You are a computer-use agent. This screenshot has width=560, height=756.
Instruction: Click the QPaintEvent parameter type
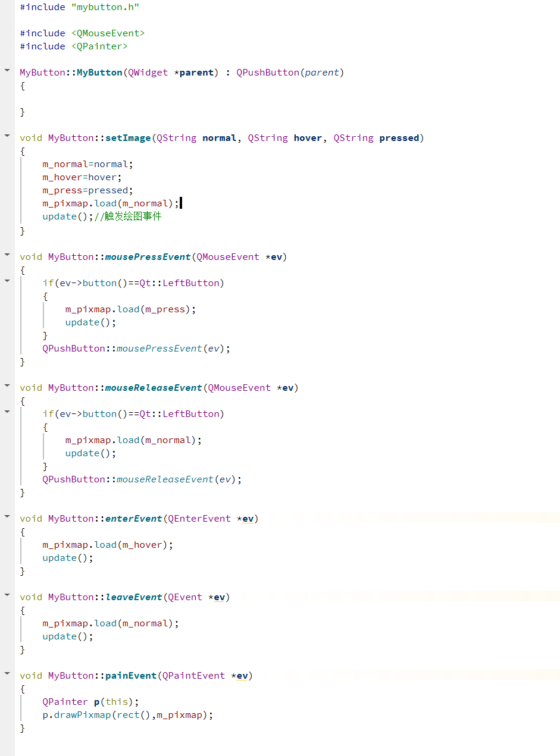coord(193,676)
